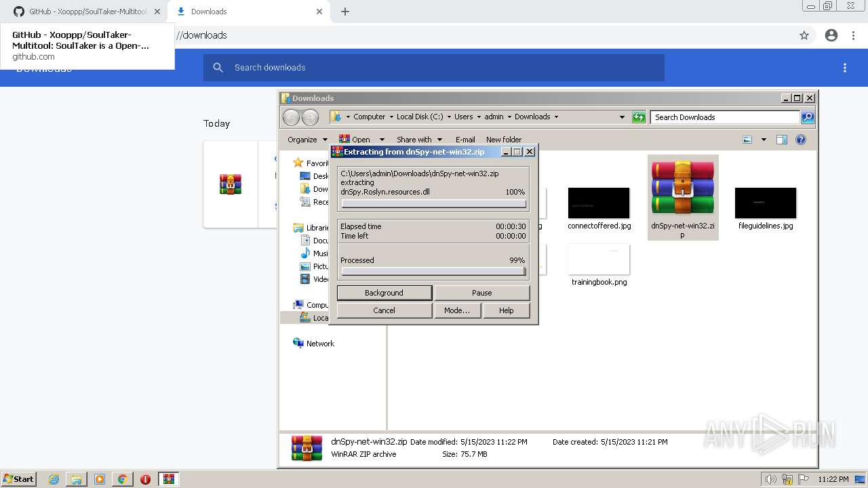Open Opera browser taskbar icon
Image resolution: width=868 pixels, height=488 pixels.
(145, 479)
